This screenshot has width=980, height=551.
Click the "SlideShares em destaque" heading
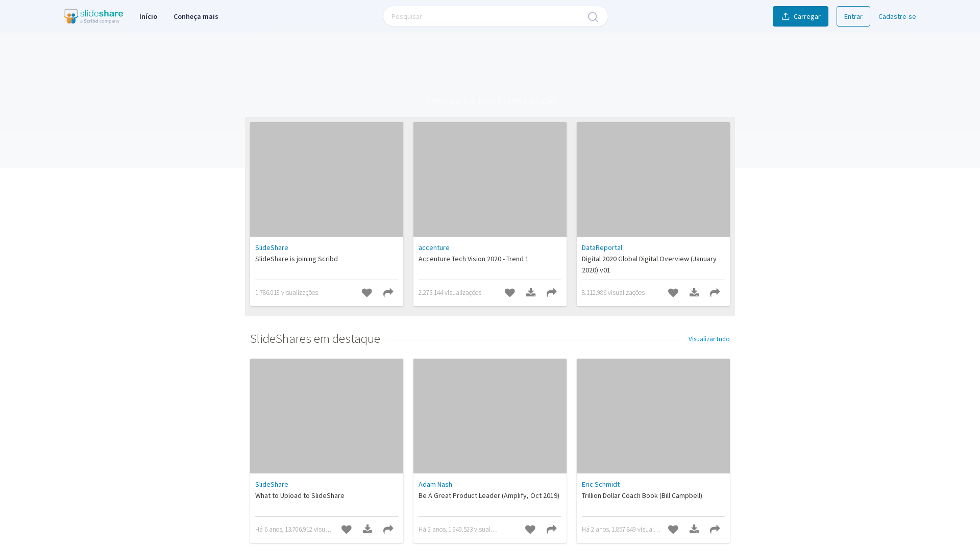click(315, 339)
